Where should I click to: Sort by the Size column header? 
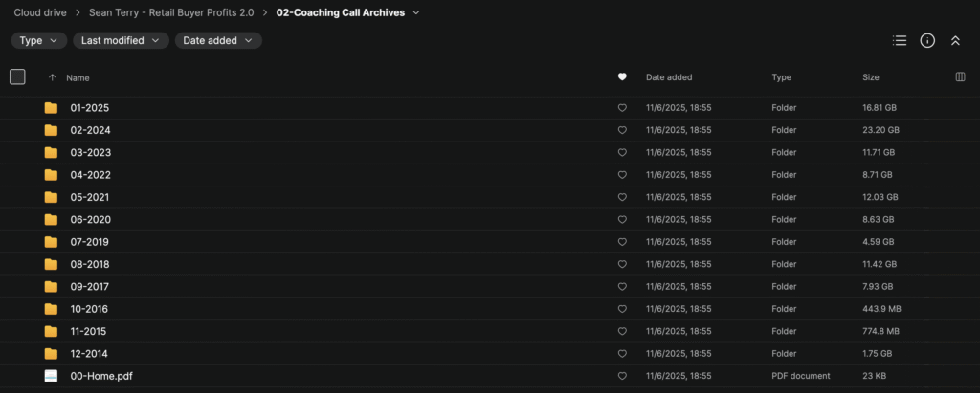coord(870,77)
